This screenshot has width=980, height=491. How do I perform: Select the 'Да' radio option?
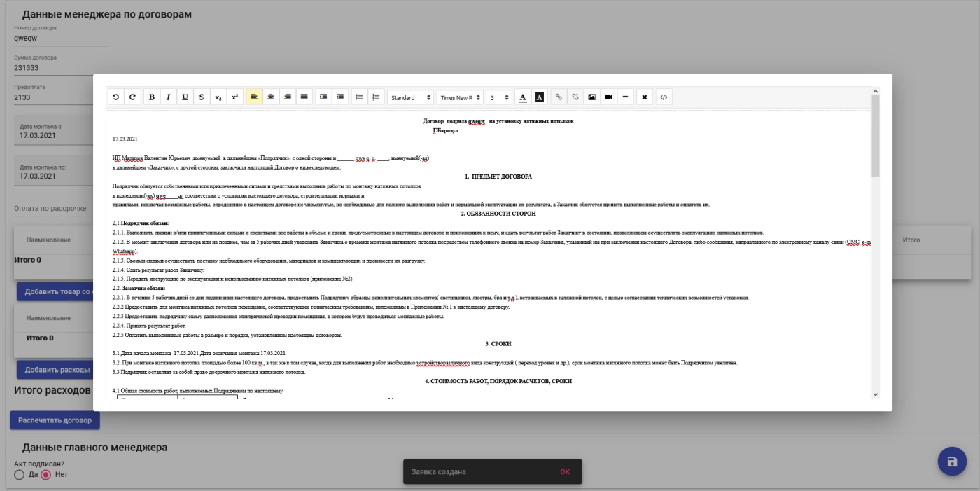click(20, 475)
